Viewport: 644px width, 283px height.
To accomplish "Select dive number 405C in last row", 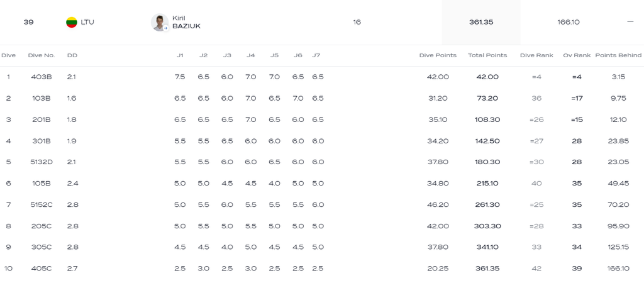I will pyautogui.click(x=42, y=269).
